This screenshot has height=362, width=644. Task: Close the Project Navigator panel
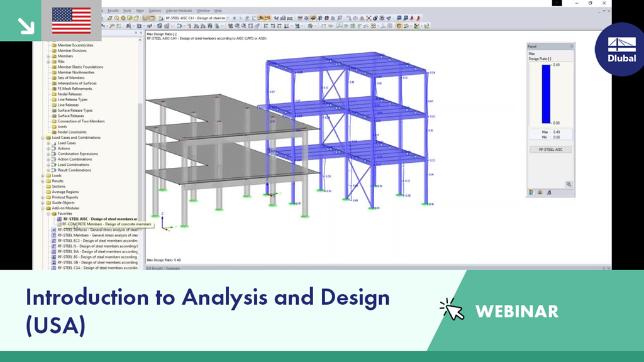(x=140, y=33)
